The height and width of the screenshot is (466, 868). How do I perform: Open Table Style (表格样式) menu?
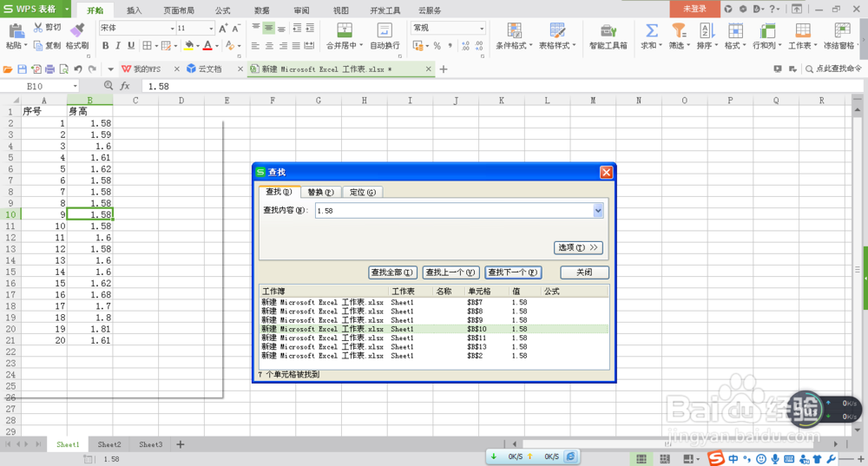tap(557, 36)
